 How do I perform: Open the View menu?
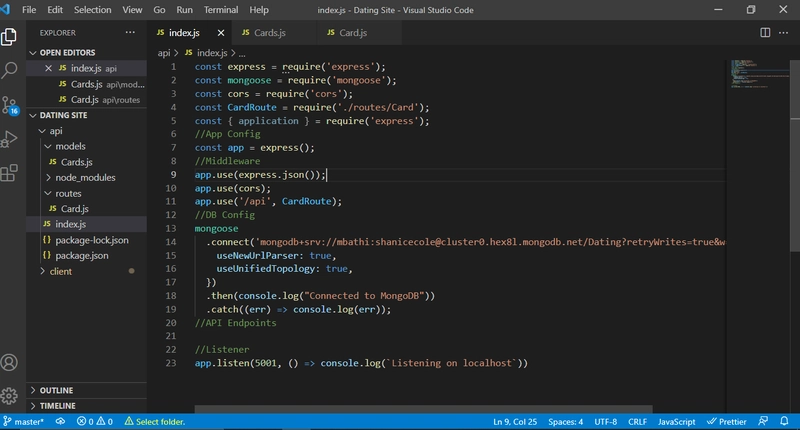[132, 10]
